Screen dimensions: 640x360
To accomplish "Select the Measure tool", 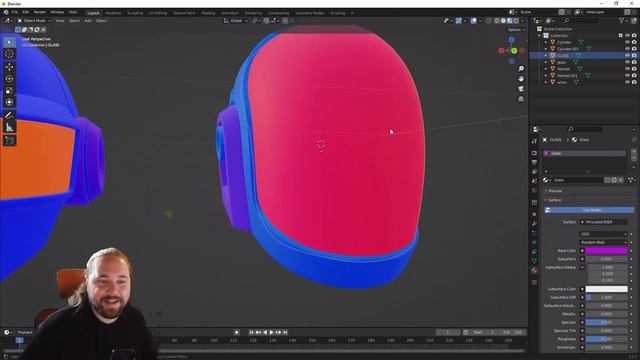I will pos(9,128).
